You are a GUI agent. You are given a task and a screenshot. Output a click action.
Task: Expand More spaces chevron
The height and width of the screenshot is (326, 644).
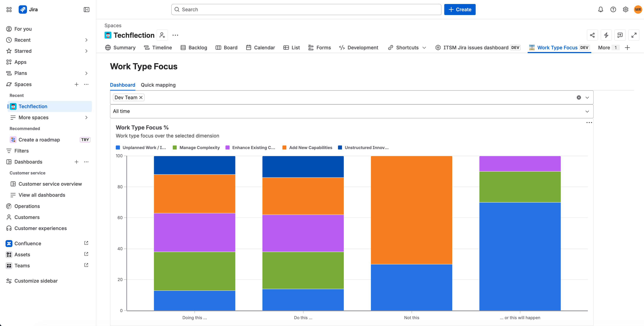click(86, 117)
